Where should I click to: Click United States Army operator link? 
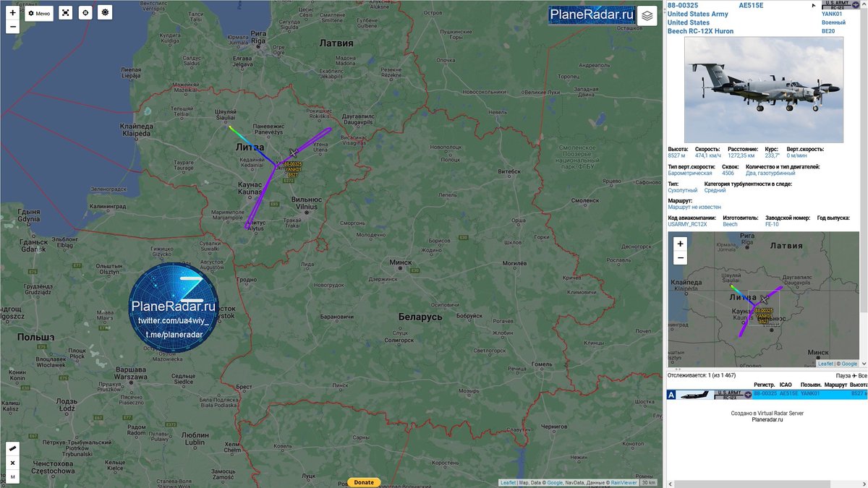[x=697, y=14]
